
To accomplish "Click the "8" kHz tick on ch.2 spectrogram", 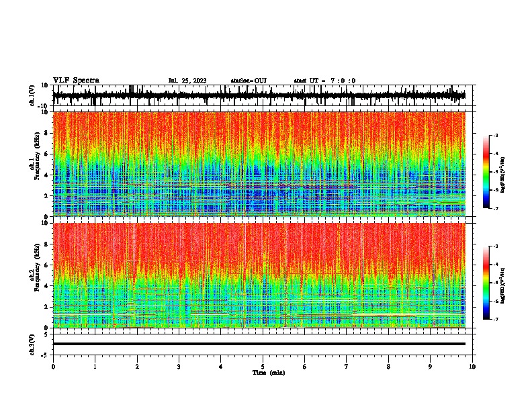I will (47, 244).
